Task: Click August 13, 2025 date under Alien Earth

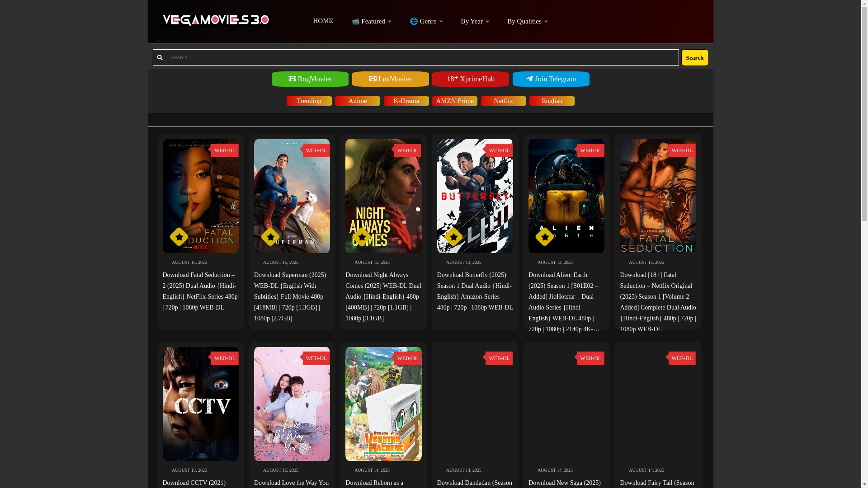Action: (x=555, y=263)
